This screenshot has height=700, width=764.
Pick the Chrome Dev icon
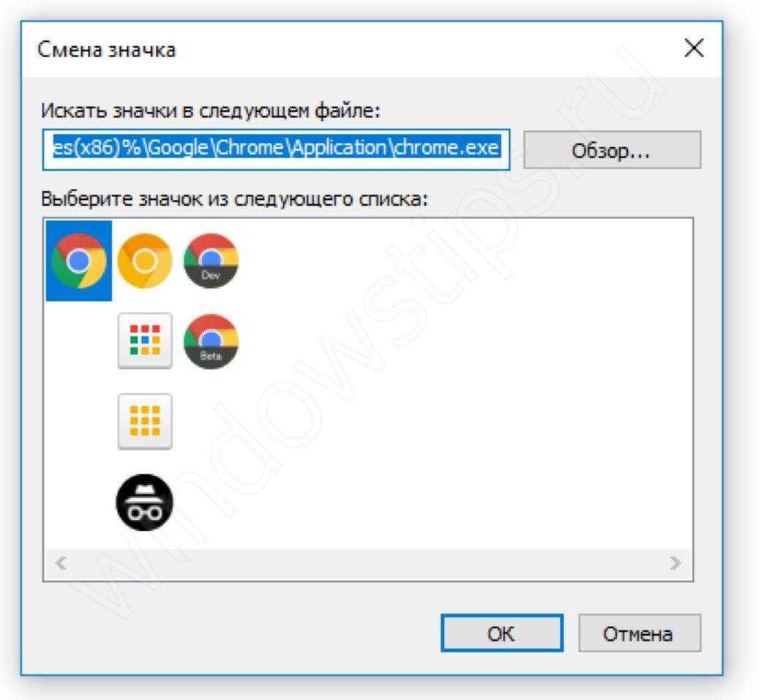point(211,261)
